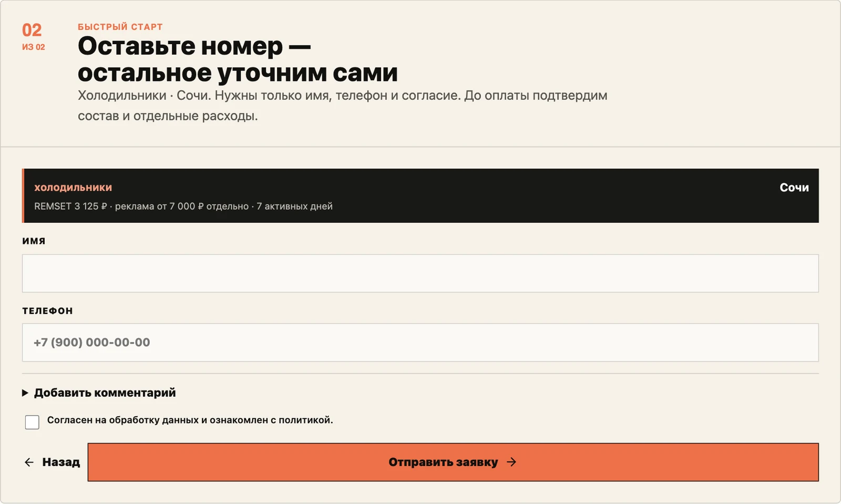This screenshot has width=841, height=504.
Task: Click the orange Холодильники category label
Action: pos(73,188)
